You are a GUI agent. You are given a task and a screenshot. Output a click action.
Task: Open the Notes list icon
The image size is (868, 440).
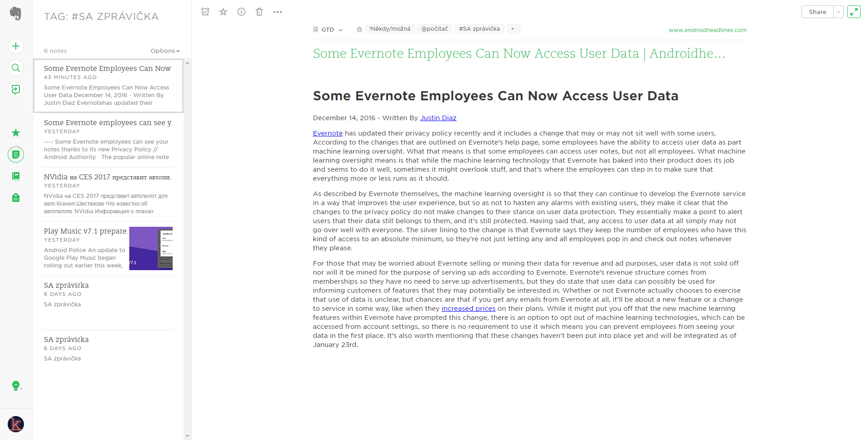(16, 154)
